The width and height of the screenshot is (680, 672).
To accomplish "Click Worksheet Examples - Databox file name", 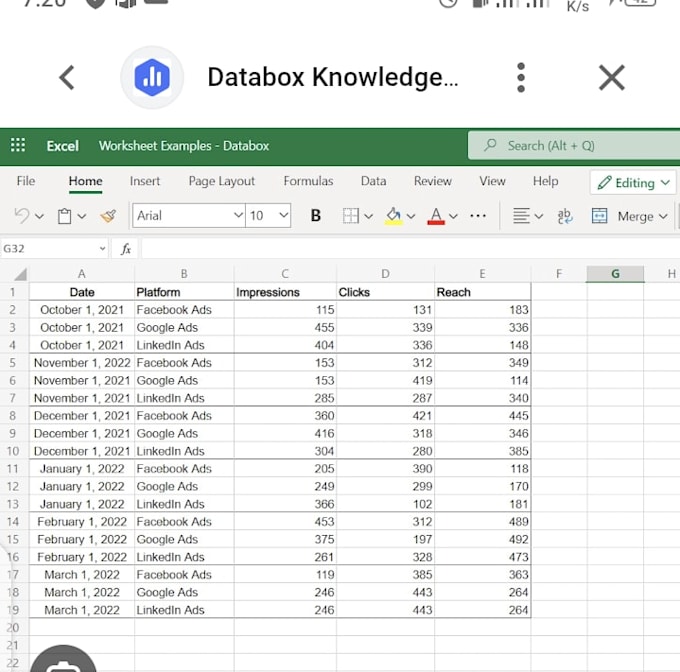I will pyautogui.click(x=184, y=146).
